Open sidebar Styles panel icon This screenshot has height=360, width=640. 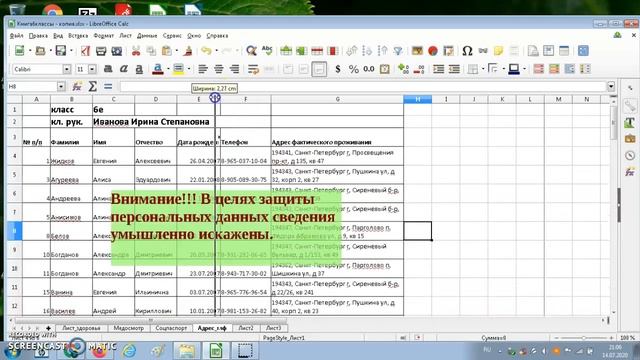630,123
